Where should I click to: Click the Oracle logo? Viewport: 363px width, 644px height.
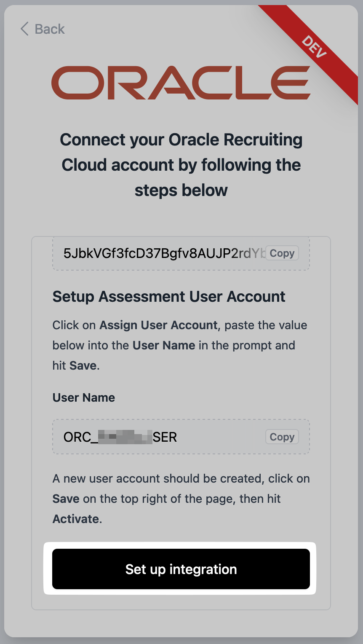(181, 83)
